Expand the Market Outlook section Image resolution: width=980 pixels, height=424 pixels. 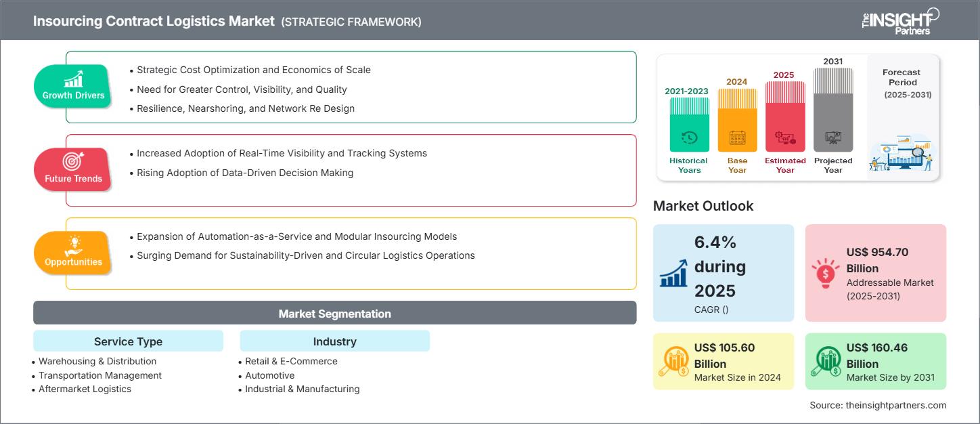(x=703, y=206)
